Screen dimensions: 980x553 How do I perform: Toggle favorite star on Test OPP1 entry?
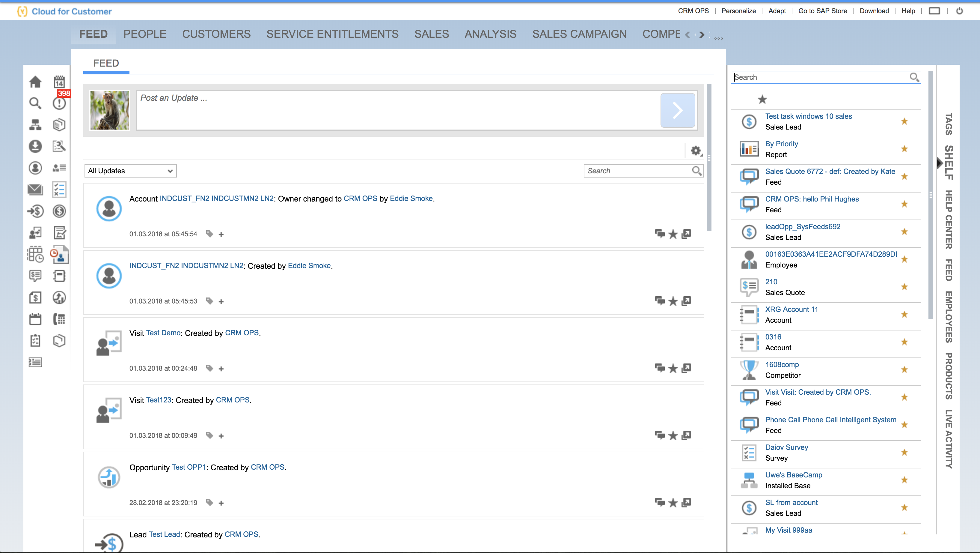(673, 503)
